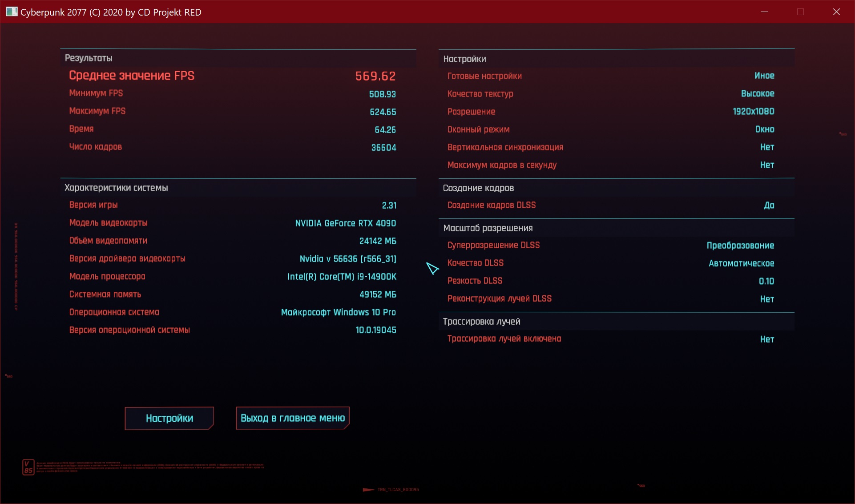Click the Результаты section header

[89, 58]
